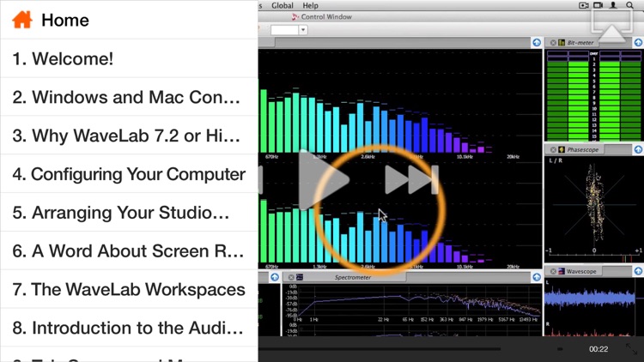Click the Wavescope left channel waveform
The height and width of the screenshot is (362, 644).
(590, 299)
